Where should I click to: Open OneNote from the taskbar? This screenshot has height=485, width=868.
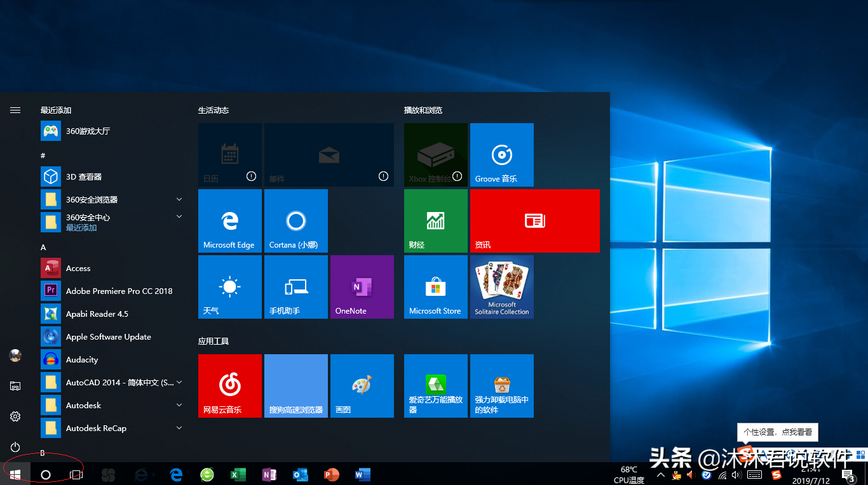coord(269,474)
